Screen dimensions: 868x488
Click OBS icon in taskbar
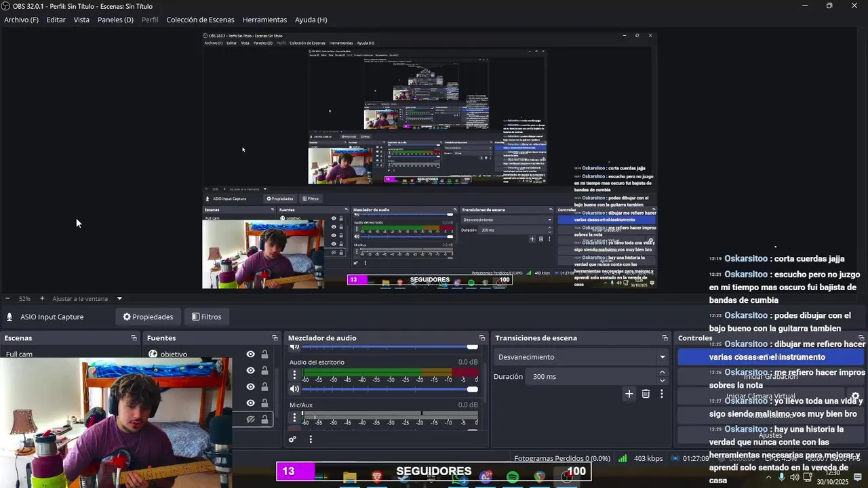tap(567, 478)
